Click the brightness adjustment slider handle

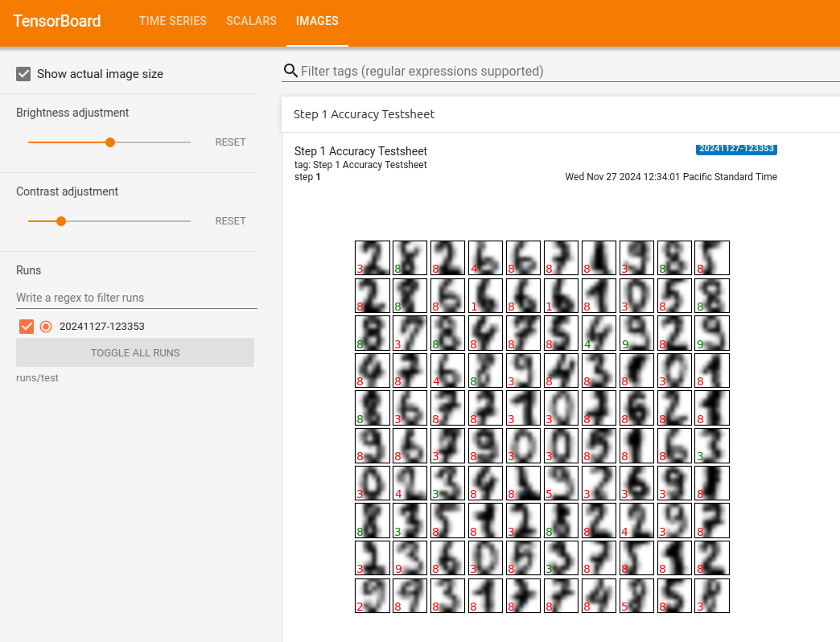[x=110, y=142]
